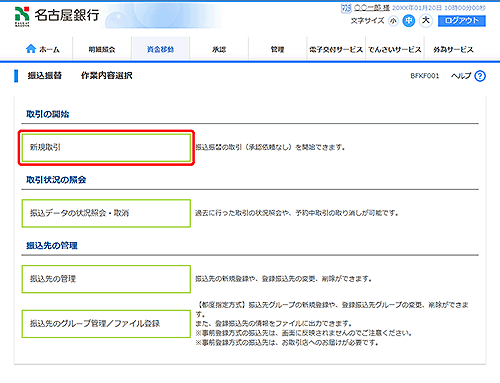Viewport: 500px width, 383px height.
Task: Set font size to medium (中)
Action: (409, 21)
